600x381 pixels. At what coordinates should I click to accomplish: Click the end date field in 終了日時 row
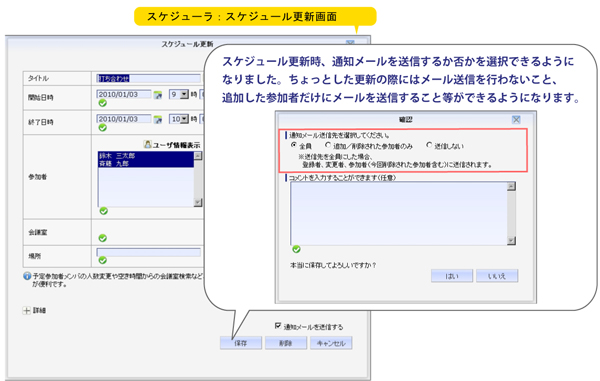pos(124,119)
